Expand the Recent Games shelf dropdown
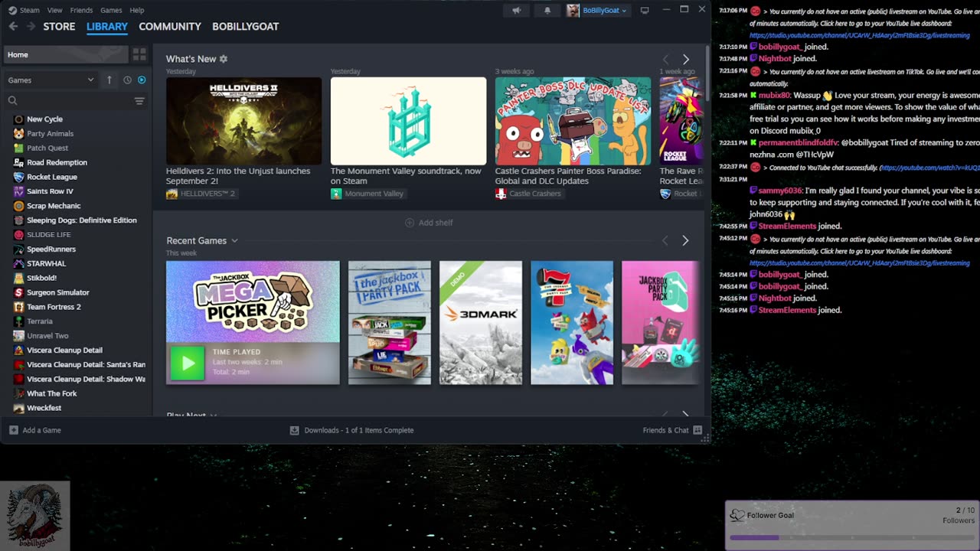 point(234,240)
